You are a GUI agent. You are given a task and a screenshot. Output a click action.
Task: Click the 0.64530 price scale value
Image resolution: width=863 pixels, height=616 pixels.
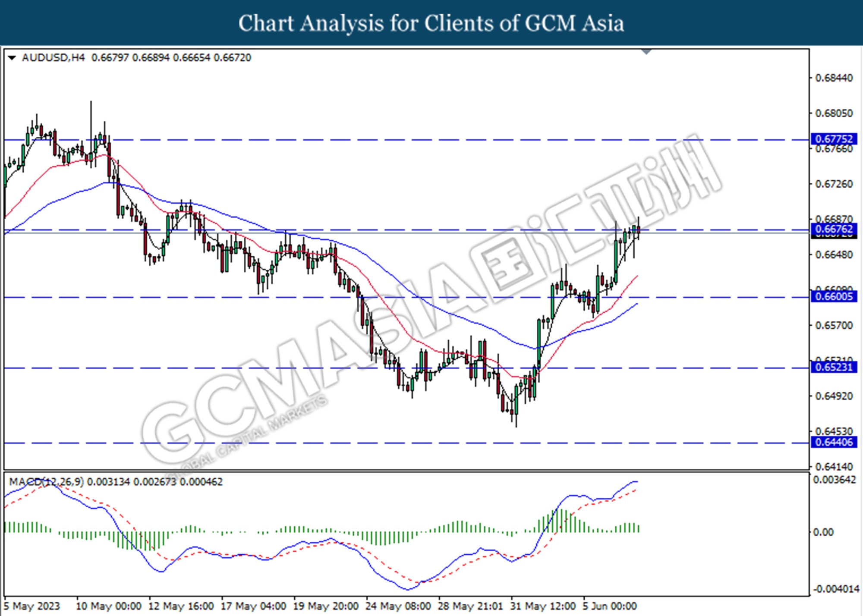pyautogui.click(x=834, y=431)
